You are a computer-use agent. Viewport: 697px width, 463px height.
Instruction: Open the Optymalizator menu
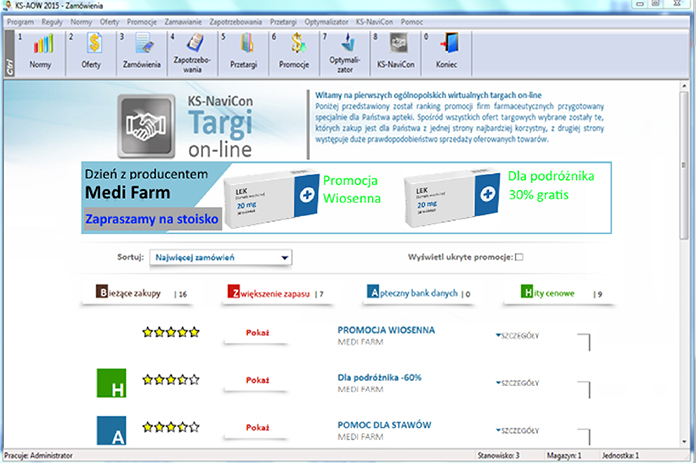pyautogui.click(x=326, y=22)
